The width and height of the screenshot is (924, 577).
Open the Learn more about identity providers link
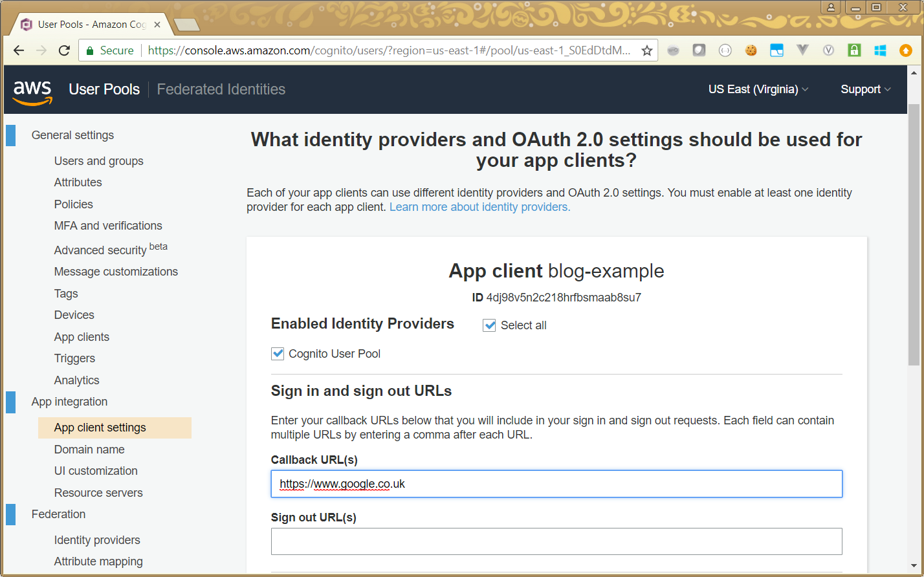(479, 207)
